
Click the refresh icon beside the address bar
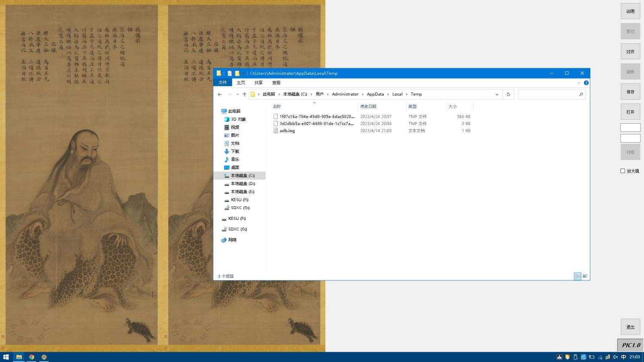(x=508, y=94)
